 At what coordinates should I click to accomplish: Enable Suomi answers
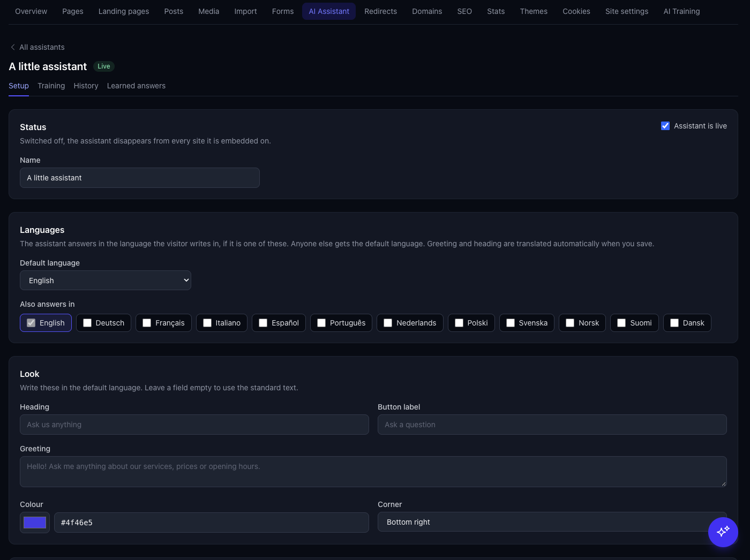tap(621, 323)
